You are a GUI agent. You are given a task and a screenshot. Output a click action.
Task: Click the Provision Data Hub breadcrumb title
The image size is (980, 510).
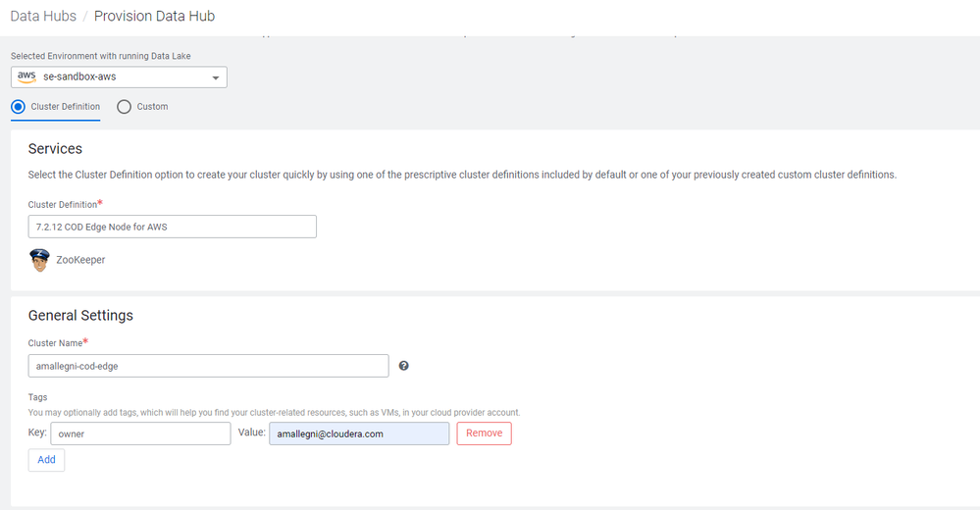pyautogui.click(x=154, y=17)
